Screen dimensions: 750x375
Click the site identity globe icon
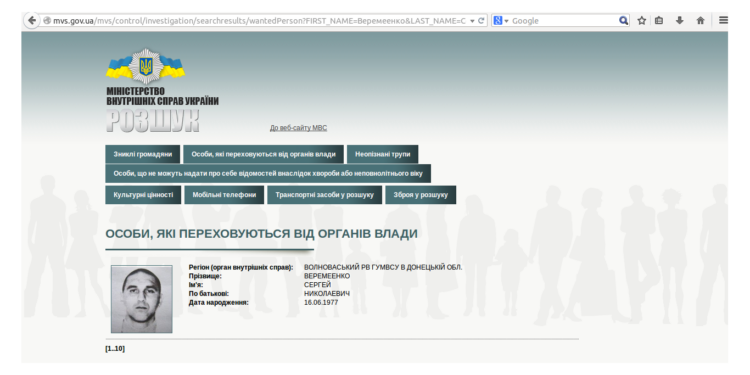click(47, 21)
